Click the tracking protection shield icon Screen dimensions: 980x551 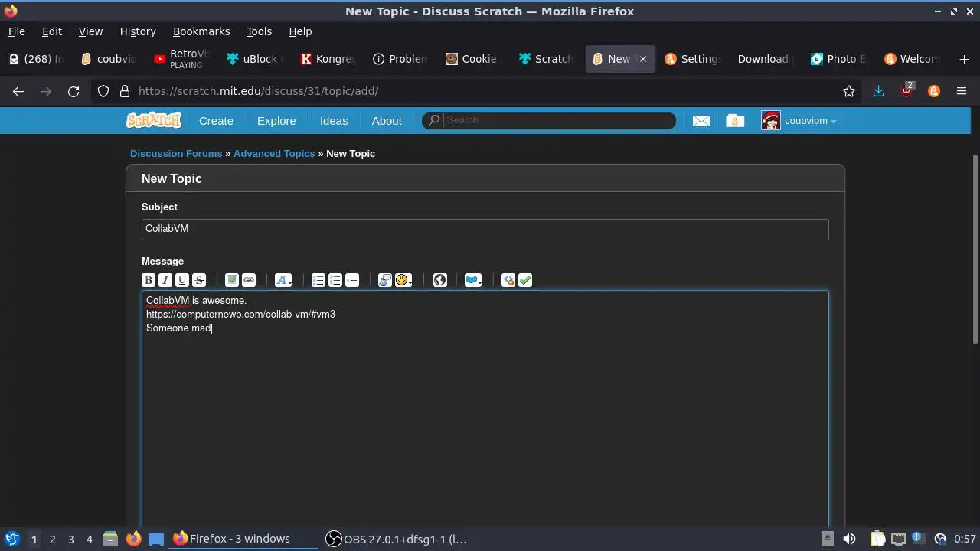coord(103,91)
